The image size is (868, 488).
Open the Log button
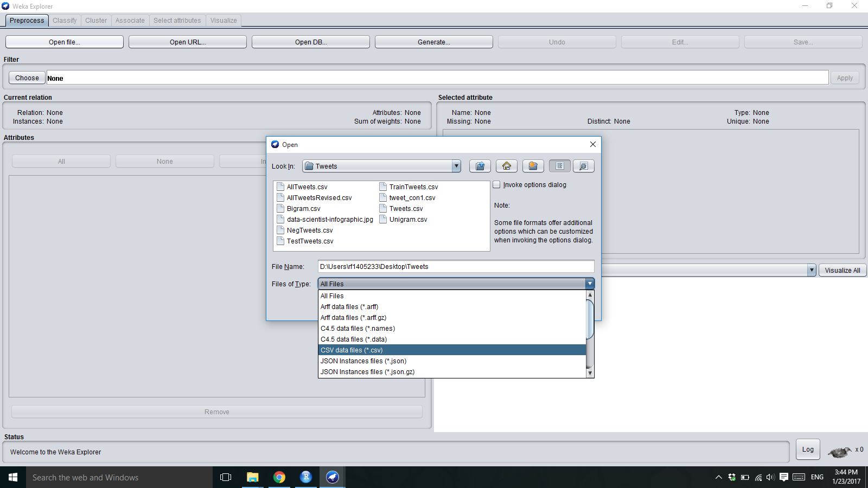[x=808, y=449]
